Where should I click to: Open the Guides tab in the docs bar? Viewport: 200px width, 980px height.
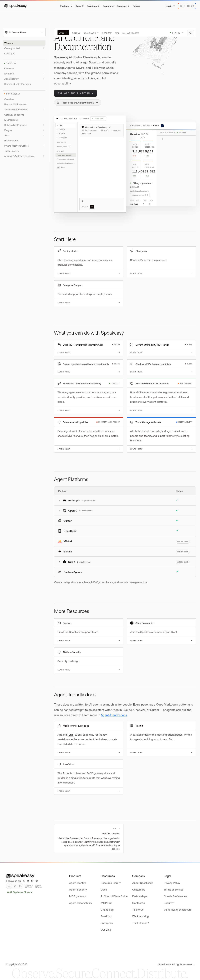76,33
